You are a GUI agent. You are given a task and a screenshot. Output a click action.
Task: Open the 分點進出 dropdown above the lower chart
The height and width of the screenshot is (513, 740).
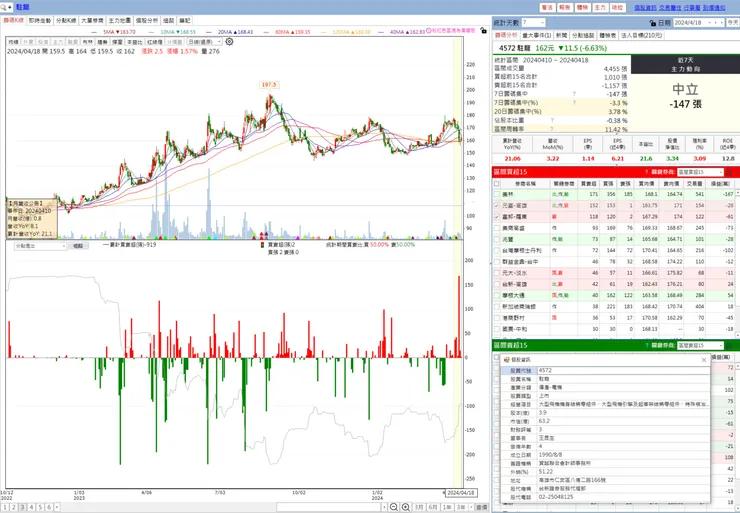[x=40, y=246]
